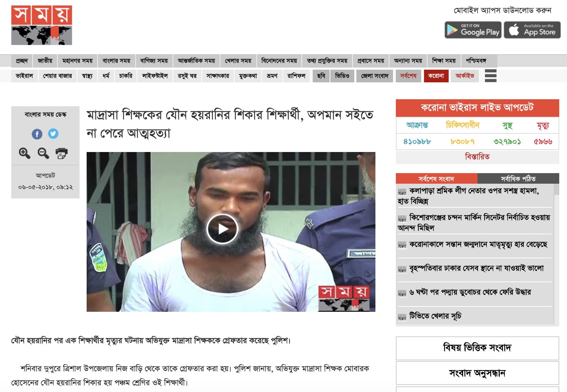
Task: Switch to সর্বাধিক পঠিত tab
Action: pyautogui.click(x=518, y=178)
